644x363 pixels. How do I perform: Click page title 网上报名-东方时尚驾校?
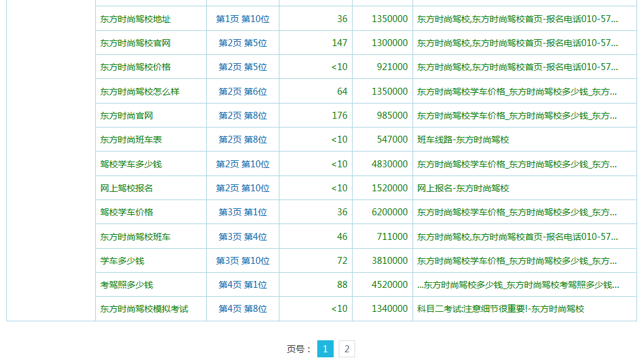click(x=463, y=188)
